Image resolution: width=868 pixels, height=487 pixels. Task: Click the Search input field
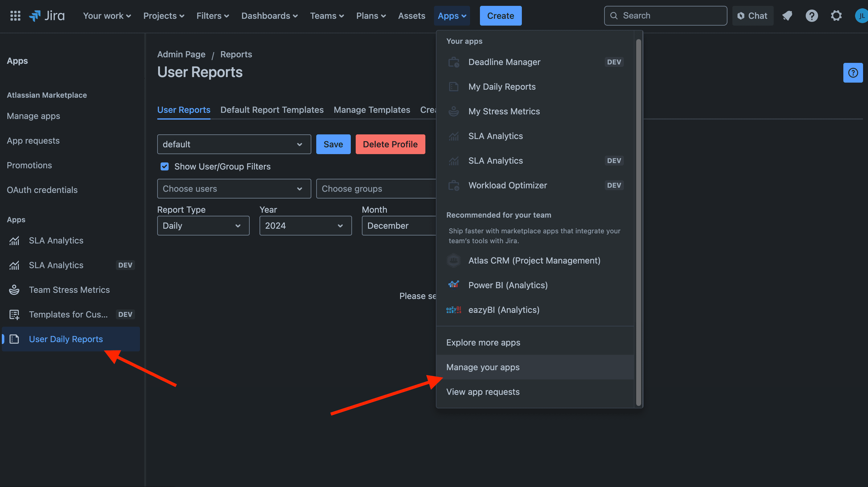(665, 15)
